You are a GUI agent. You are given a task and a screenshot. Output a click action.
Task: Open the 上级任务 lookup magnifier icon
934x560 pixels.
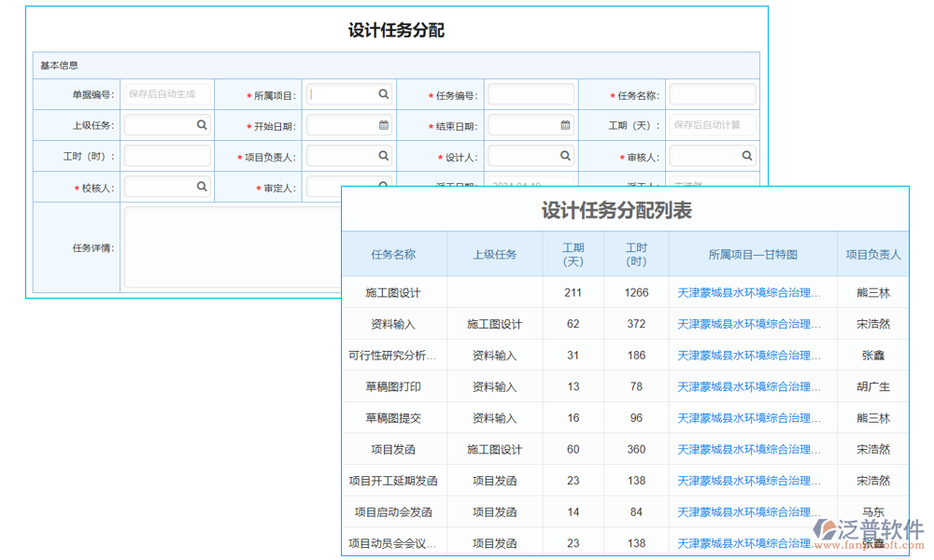click(202, 124)
